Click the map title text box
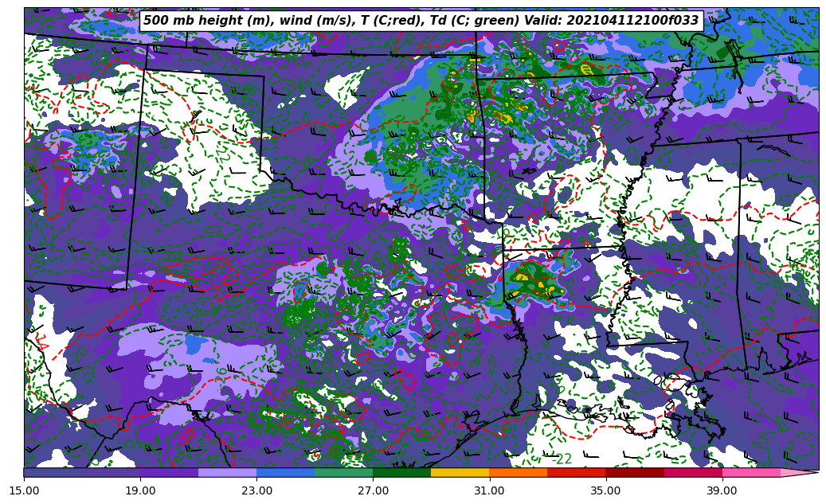826x504 pixels. 421,21
